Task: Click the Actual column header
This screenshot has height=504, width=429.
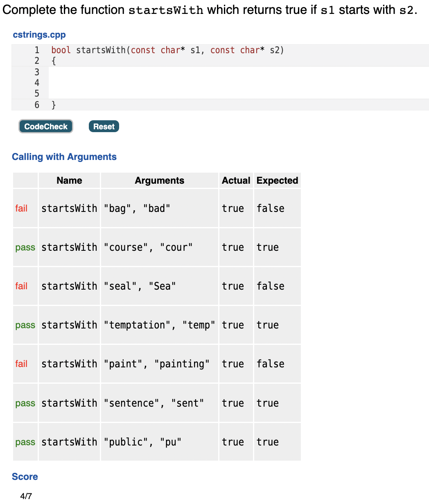Action: pos(236,180)
